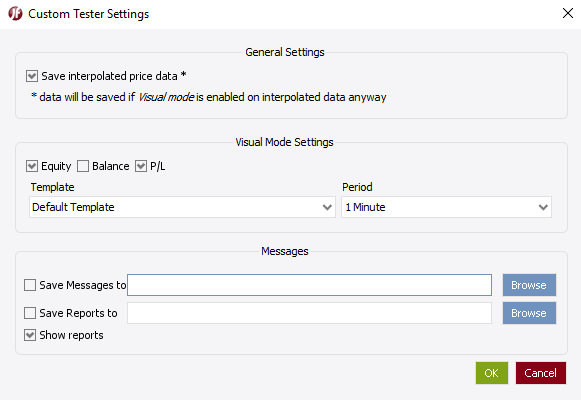
Task: Open the Template dropdown
Action: pos(182,207)
